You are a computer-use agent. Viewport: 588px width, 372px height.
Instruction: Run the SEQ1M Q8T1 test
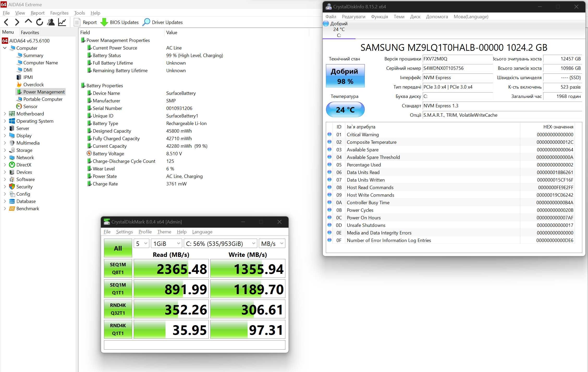pyautogui.click(x=118, y=268)
